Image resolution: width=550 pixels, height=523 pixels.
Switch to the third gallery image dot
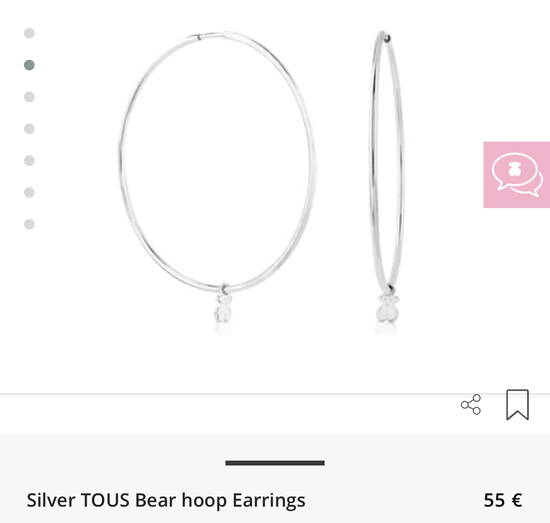click(29, 97)
